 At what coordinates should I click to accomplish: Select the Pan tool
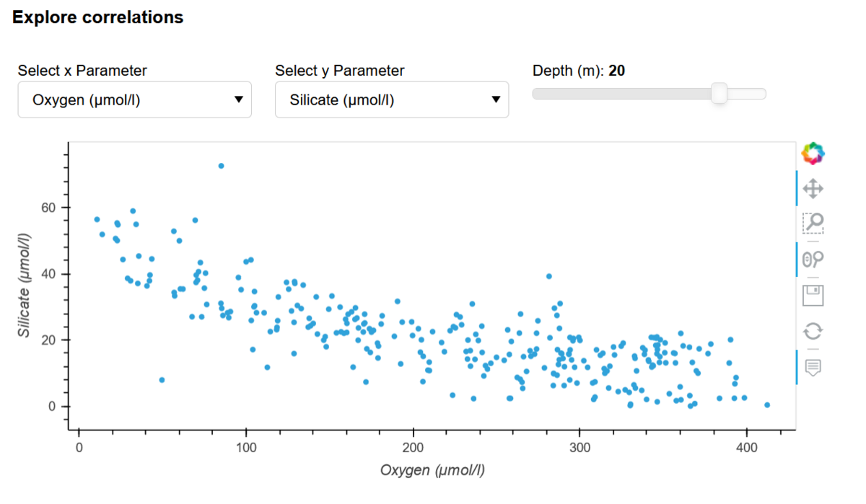[813, 189]
